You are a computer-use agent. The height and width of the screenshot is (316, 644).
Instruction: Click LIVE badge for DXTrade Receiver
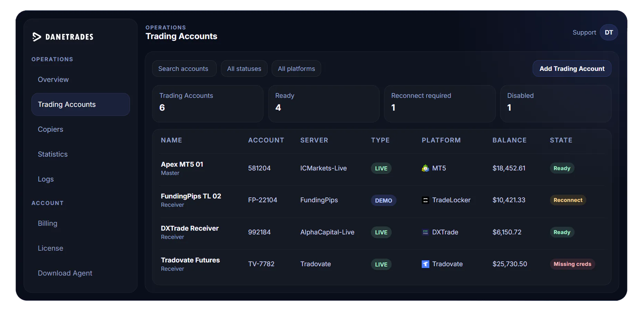(381, 232)
